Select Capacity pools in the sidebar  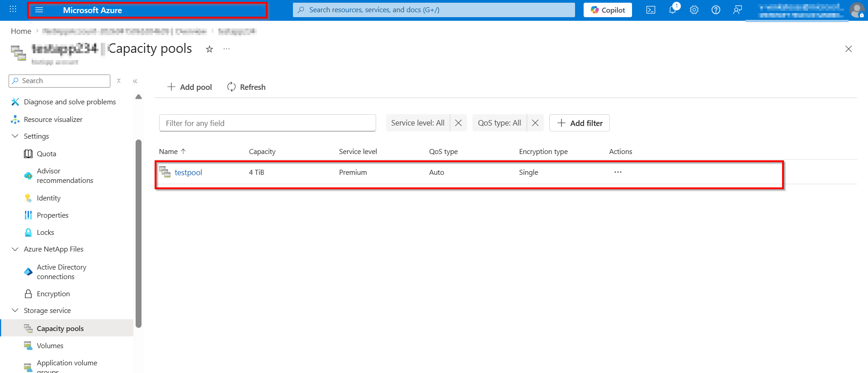pyautogui.click(x=66, y=328)
